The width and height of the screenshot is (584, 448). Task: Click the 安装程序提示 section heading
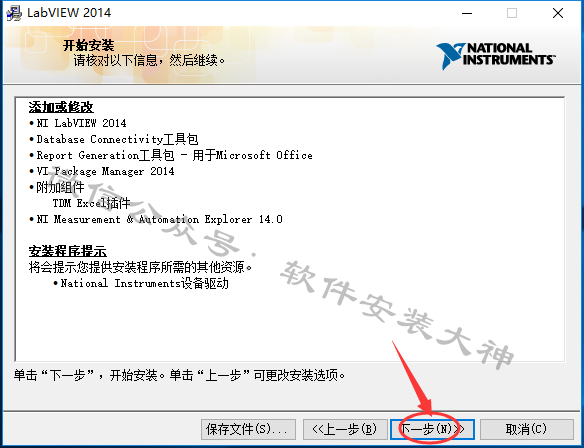click(68, 251)
